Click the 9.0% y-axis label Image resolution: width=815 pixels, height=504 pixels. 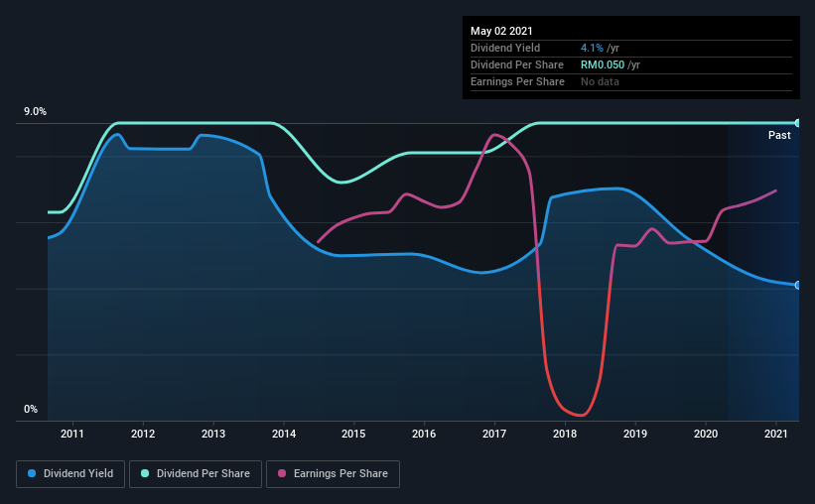tap(35, 112)
